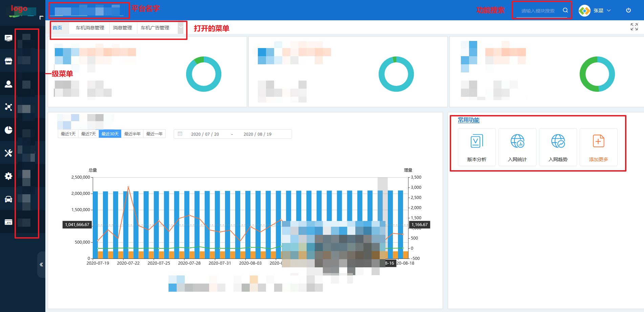Expand the open-tabs dropdown arrow

pyautogui.click(x=181, y=27)
